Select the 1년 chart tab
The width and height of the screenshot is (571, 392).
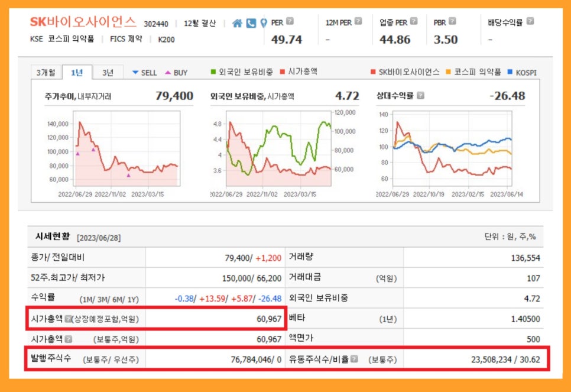[77, 73]
